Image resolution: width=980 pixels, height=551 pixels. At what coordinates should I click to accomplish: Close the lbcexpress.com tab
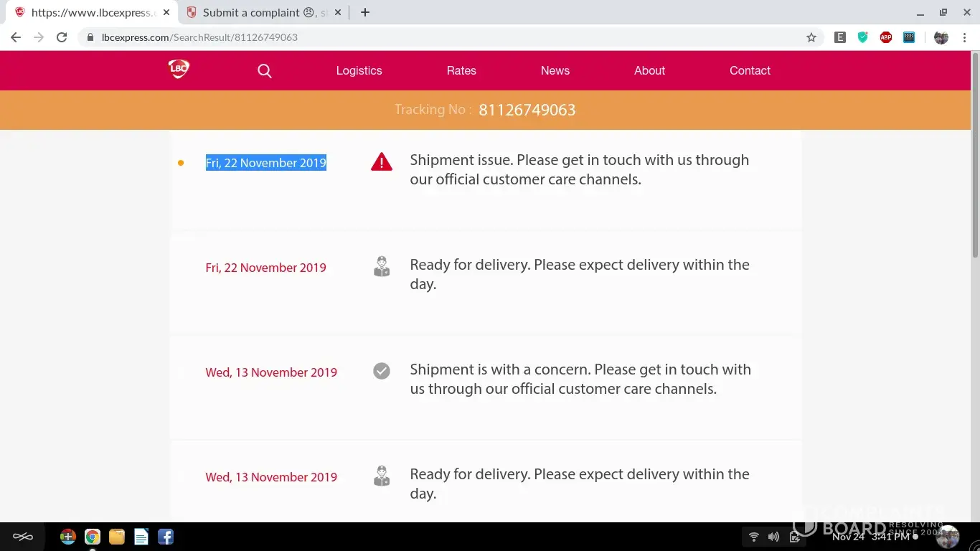166,13
